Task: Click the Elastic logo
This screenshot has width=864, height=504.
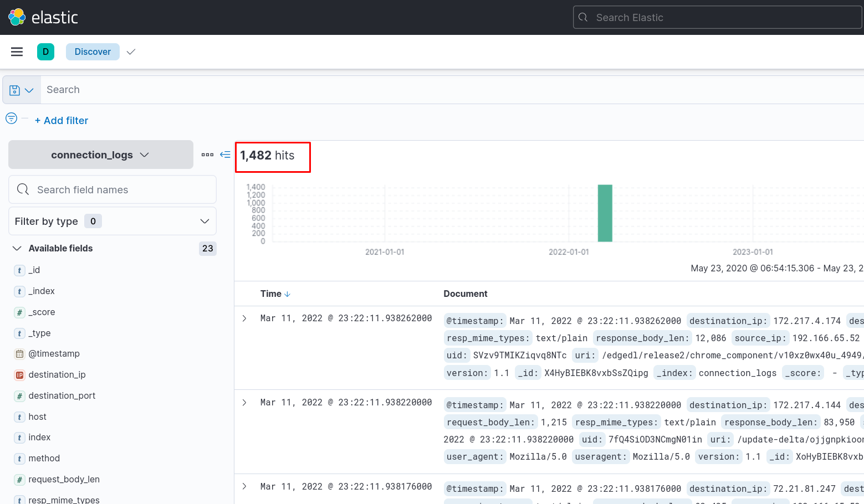Action: click(x=43, y=17)
